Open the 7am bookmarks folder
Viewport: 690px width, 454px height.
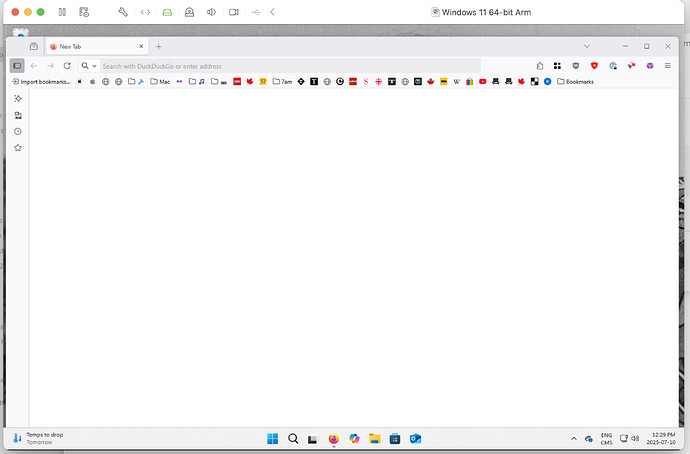point(282,82)
